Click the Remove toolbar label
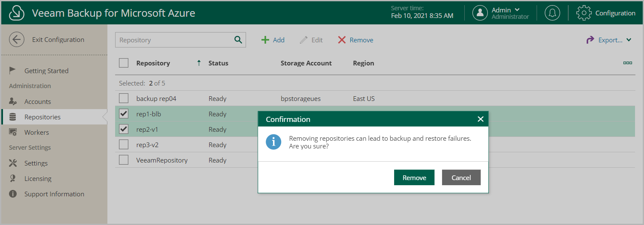Viewport: 644px width, 225px height. click(362, 40)
